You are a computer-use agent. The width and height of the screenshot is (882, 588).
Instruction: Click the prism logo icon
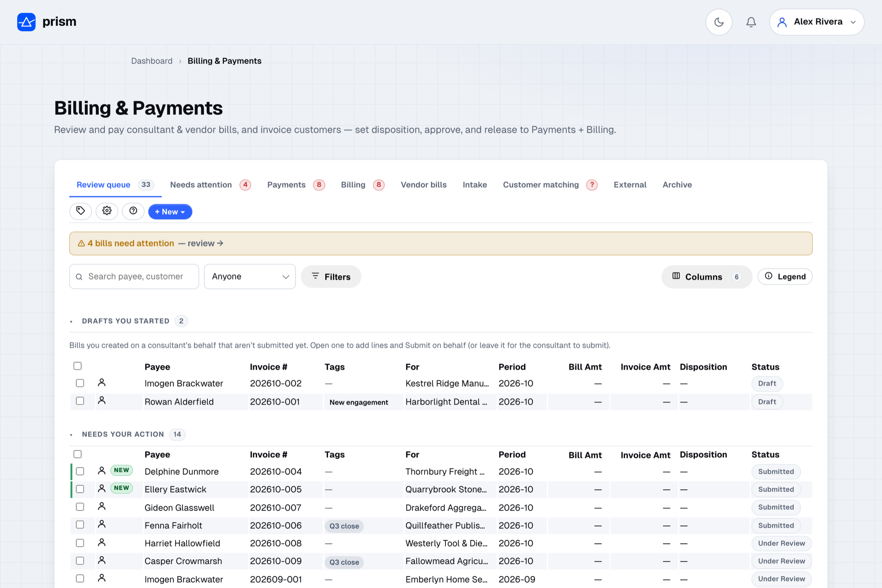click(26, 22)
